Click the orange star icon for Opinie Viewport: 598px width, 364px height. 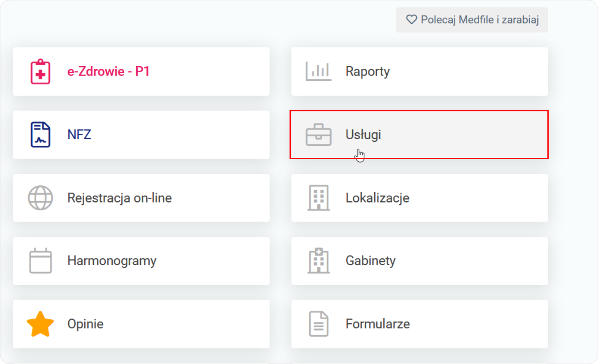(40, 324)
